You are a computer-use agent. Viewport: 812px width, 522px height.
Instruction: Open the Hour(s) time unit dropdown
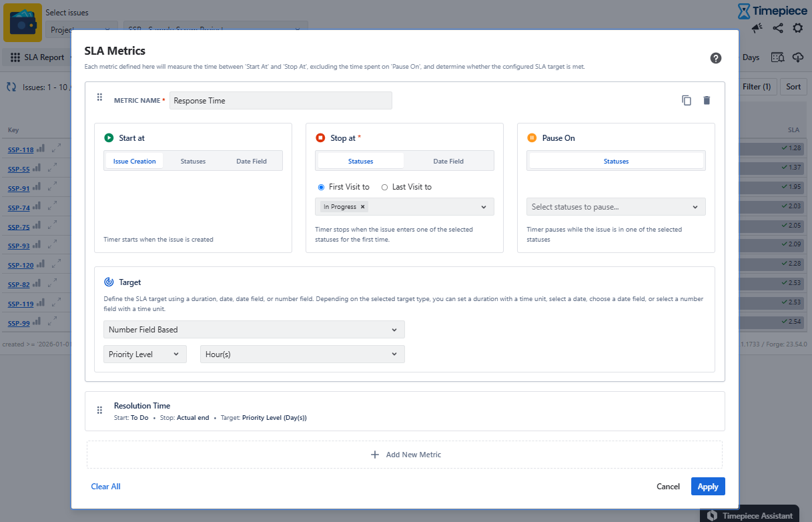click(302, 354)
